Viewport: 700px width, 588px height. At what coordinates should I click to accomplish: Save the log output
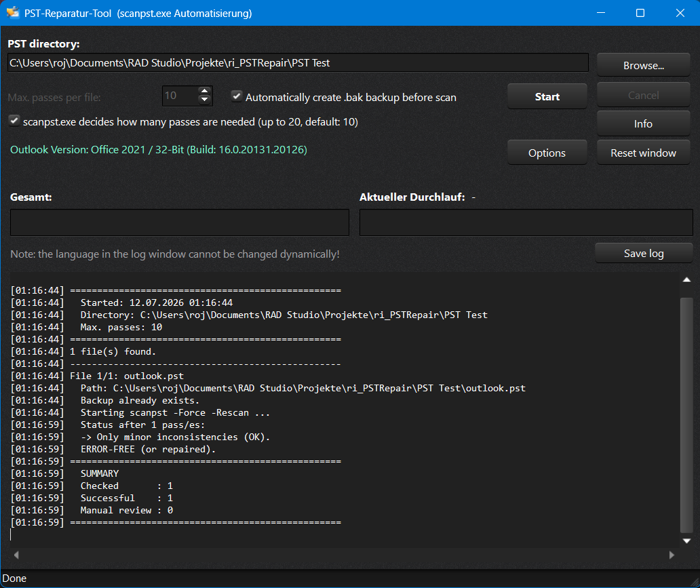[643, 253]
